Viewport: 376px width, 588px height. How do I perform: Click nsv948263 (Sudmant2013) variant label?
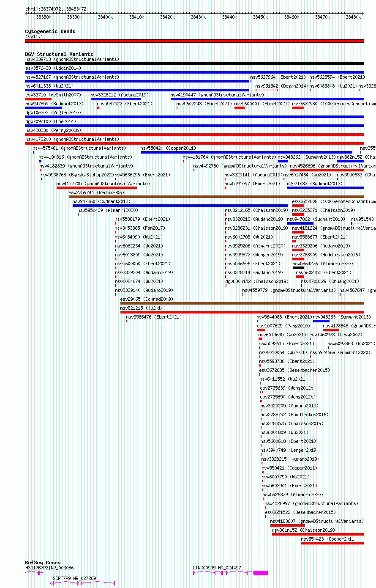click(342, 317)
